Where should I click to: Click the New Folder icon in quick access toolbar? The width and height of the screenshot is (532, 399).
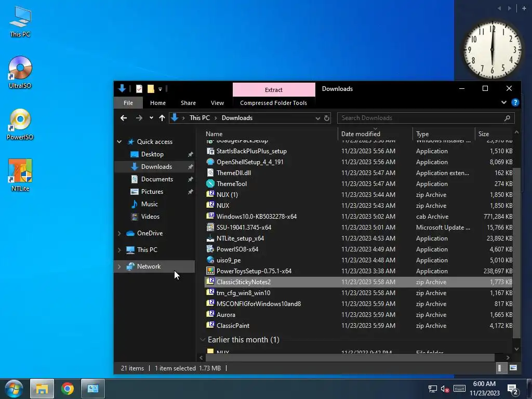(x=151, y=89)
